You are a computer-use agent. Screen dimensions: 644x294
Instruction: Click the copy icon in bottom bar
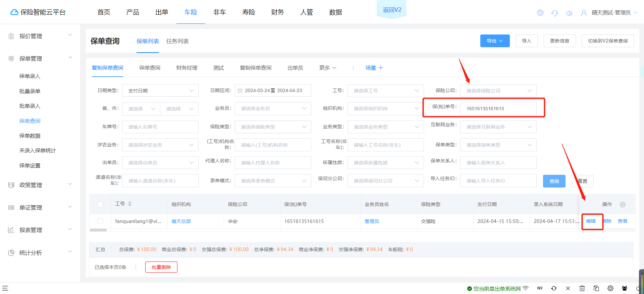click(x=596, y=288)
